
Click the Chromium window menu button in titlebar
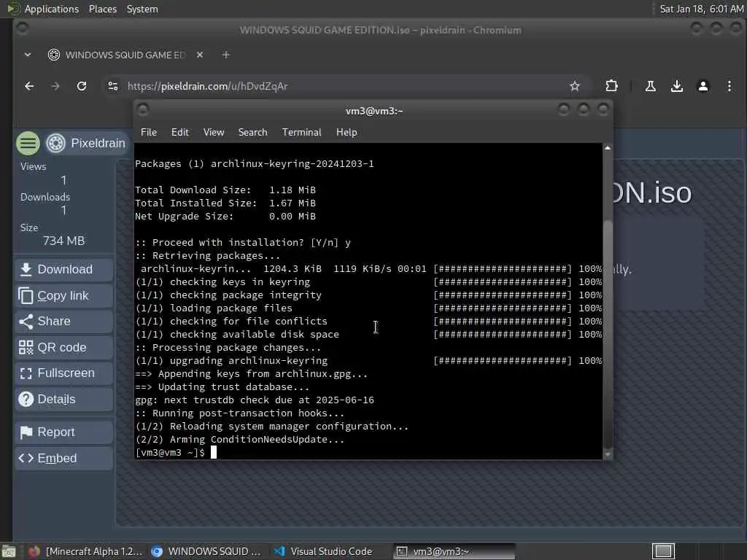[x=23, y=29]
